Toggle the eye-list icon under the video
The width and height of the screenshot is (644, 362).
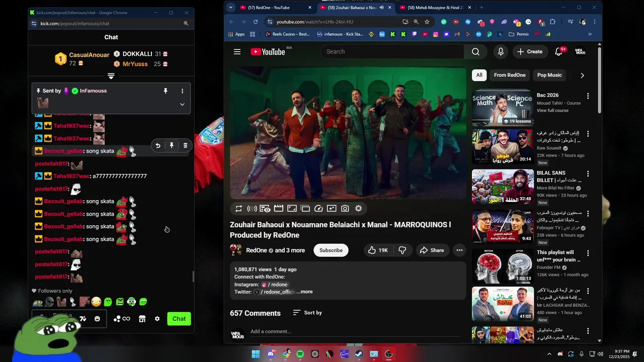(x=265, y=209)
